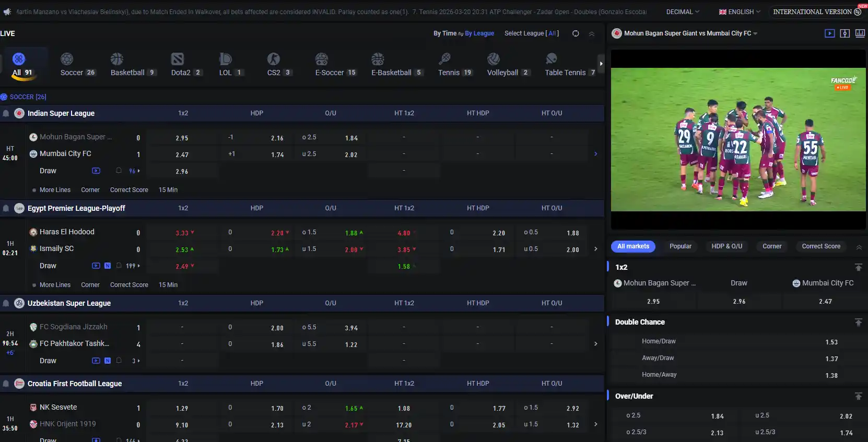
Task: Collapse the market tabs panel chevron
Action: 859,247
